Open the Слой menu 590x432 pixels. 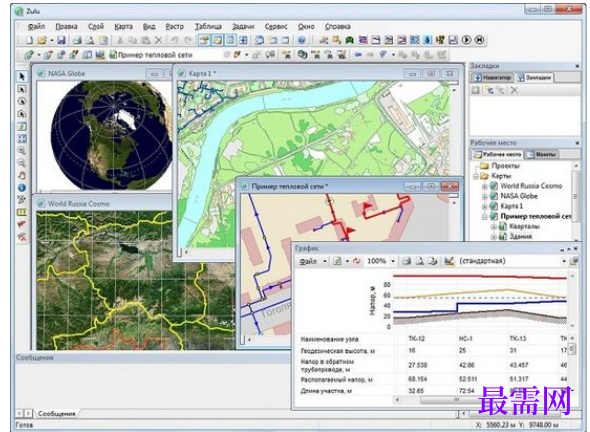click(96, 26)
